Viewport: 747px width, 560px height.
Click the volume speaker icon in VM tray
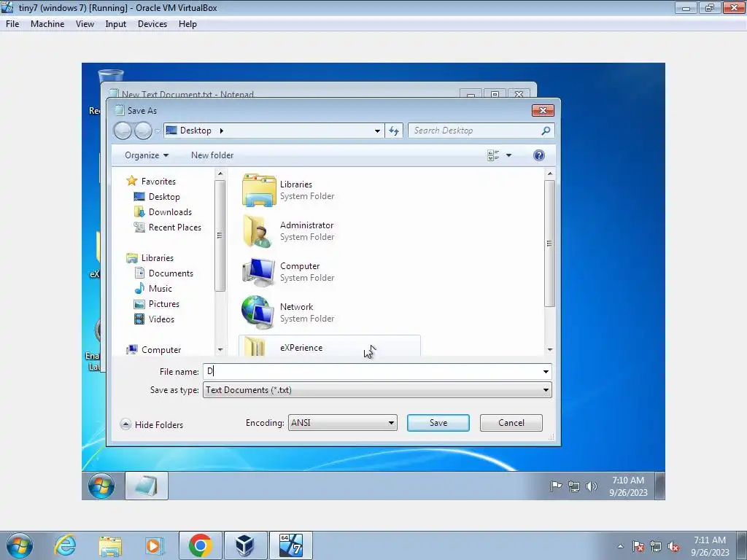(591, 486)
